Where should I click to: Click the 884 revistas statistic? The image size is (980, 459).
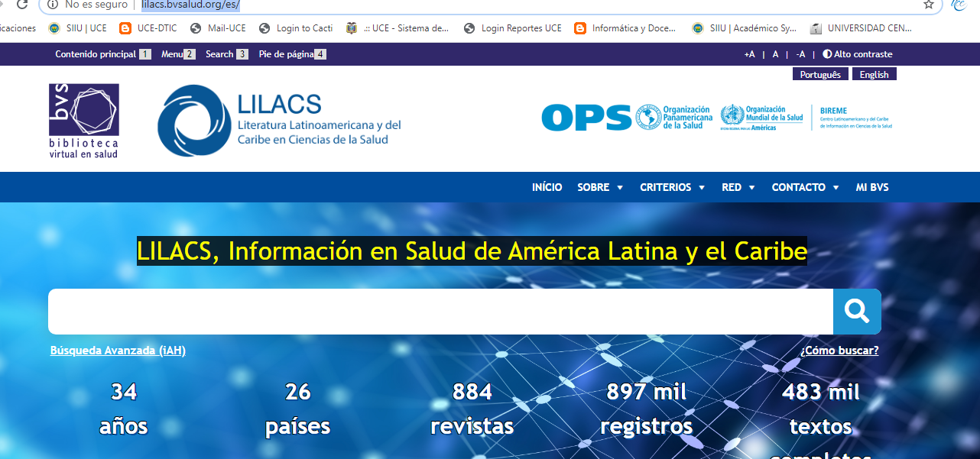pyautogui.click(x=472, y=409)
